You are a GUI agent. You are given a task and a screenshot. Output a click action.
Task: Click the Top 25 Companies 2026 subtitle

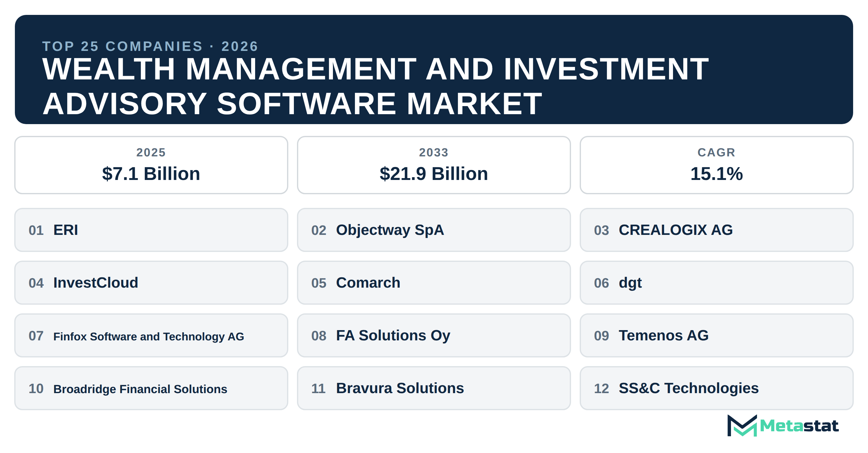click(150, 46)
